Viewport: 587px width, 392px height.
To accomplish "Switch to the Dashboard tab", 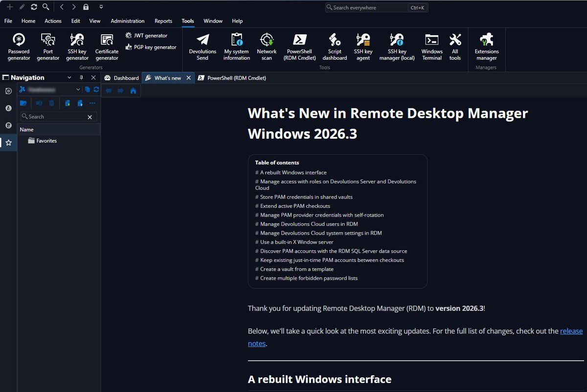I will pyautogui.click(x=121, y=78).
